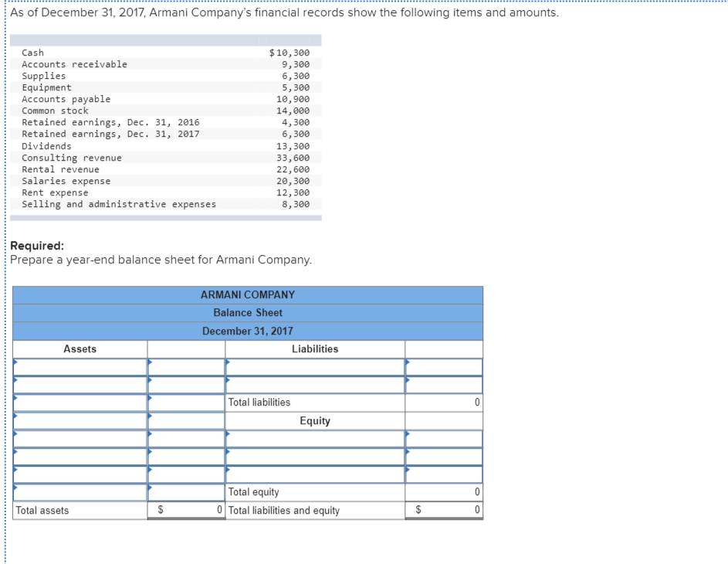Click the '8,300' selling expenses amount

296,204
